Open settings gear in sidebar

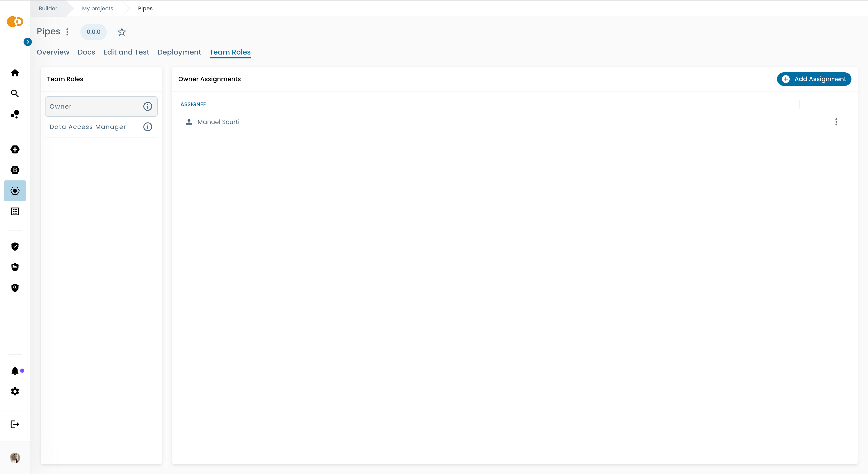(x=15, y=391)
